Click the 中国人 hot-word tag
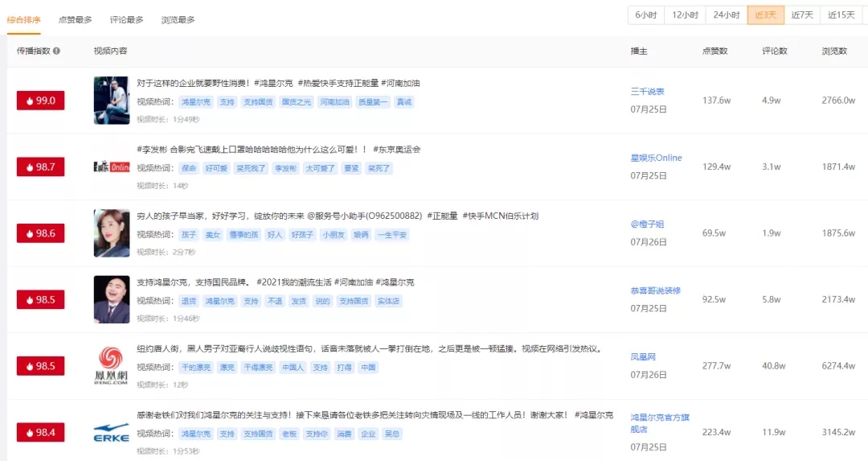The width and height of the screenshot is (868, 461). tap(293, 368)
